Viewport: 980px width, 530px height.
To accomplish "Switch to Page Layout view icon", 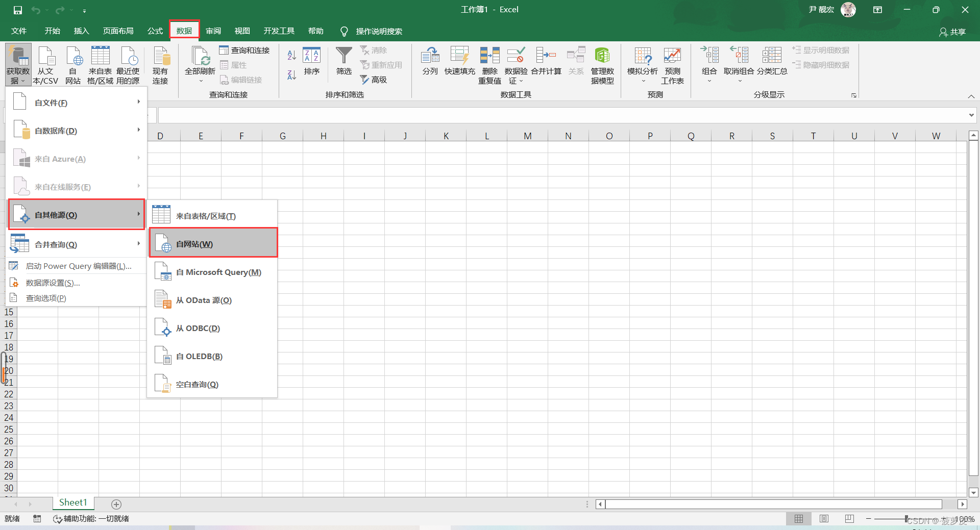I will (824, 519).
